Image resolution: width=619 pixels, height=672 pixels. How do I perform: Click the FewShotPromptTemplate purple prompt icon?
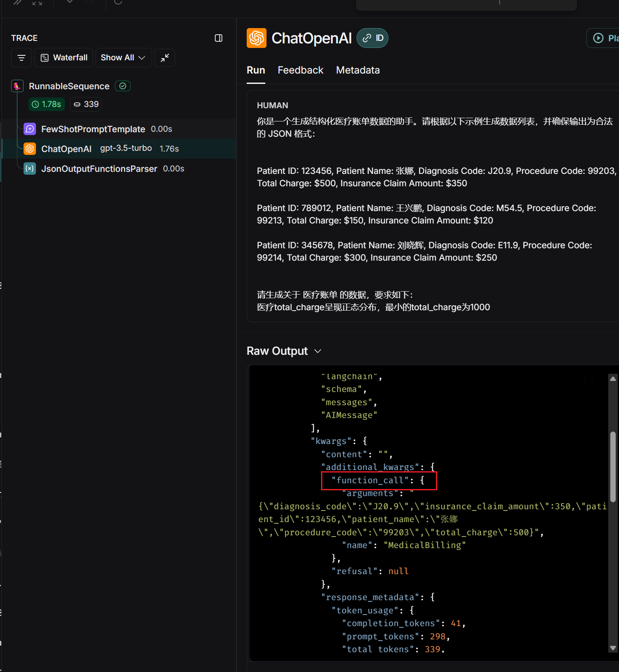point(30,129)
